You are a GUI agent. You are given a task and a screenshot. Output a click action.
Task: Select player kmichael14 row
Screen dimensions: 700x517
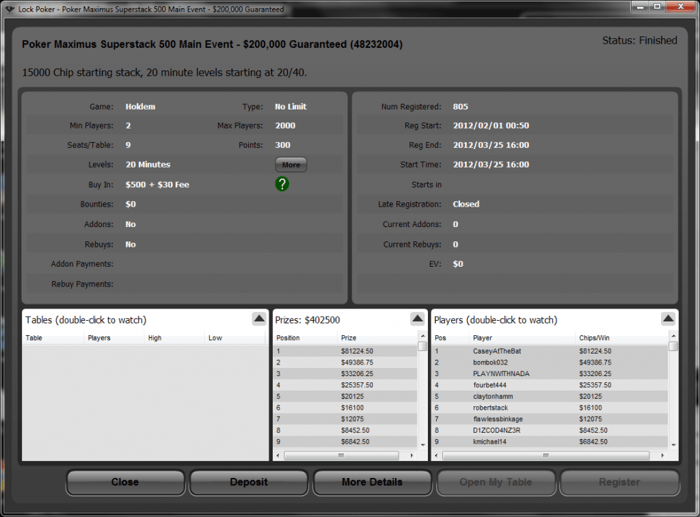[550, 442]
